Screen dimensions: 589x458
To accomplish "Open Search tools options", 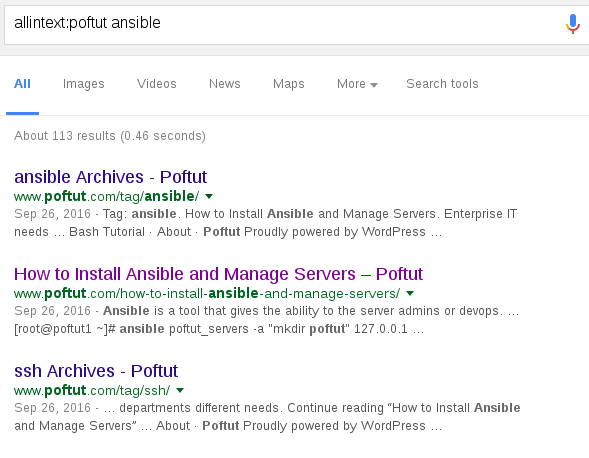I will (442, 84).
